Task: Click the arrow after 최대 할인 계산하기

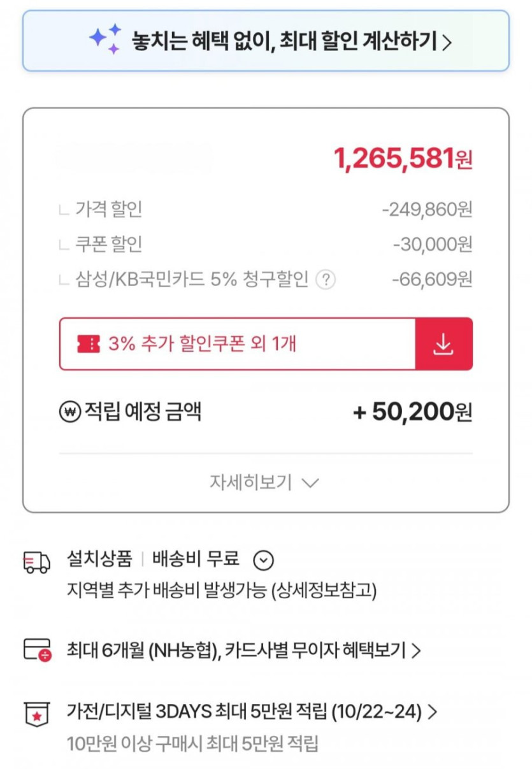Action: [x=447, y=42]
